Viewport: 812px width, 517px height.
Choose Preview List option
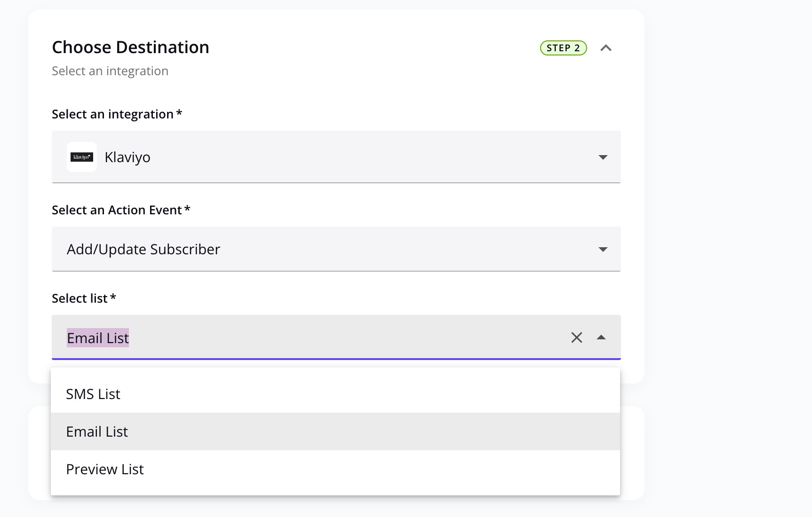tap(335, 469)
